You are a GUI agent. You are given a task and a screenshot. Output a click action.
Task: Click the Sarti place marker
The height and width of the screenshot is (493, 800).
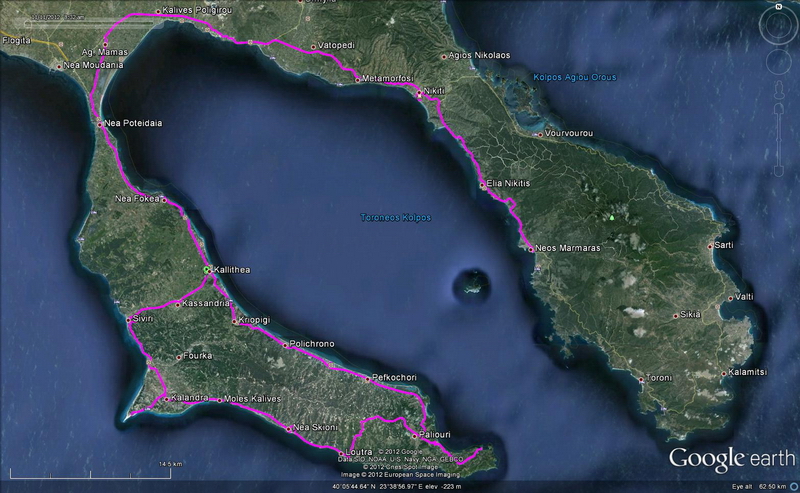[710, 246]
